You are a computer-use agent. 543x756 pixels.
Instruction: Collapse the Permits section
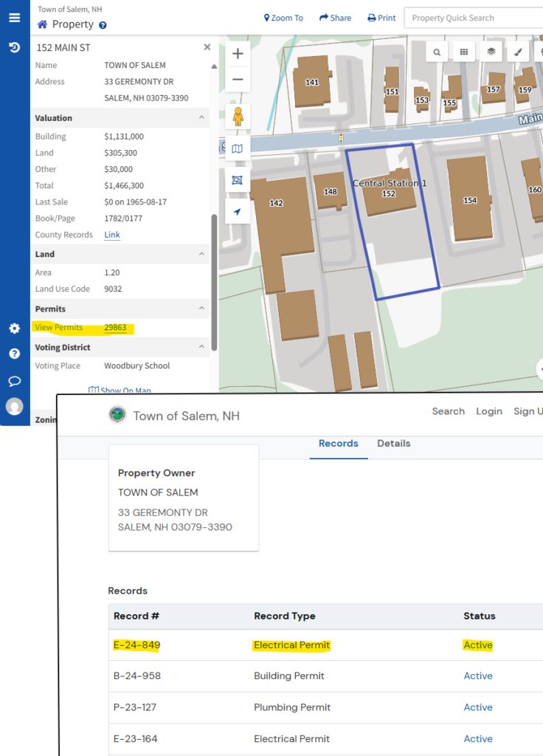click(x=201, y=309)
